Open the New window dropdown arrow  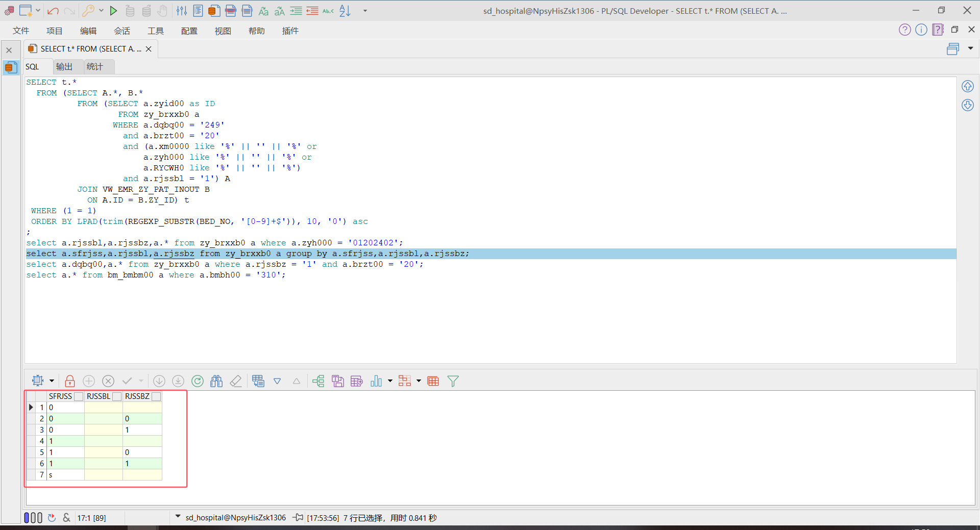pos(38,11)
